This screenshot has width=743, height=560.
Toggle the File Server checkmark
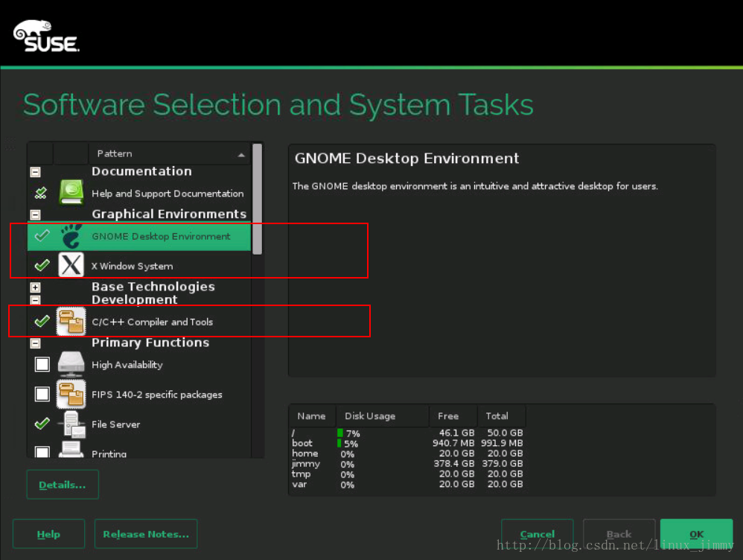(x=42, y=424)
